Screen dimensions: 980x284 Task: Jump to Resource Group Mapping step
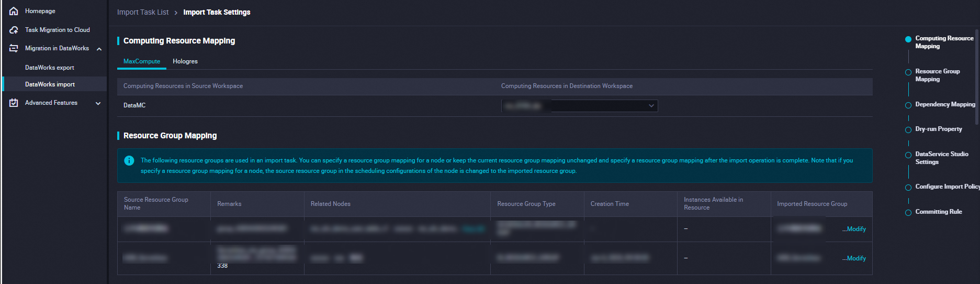(937, 75)
